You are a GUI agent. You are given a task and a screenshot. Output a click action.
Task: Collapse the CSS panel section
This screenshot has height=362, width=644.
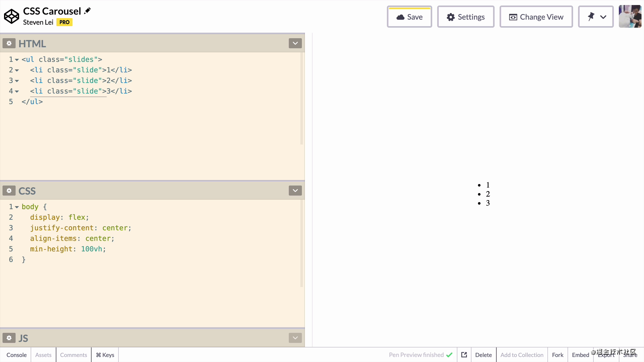pyautogui.click(x=295, y=190)
